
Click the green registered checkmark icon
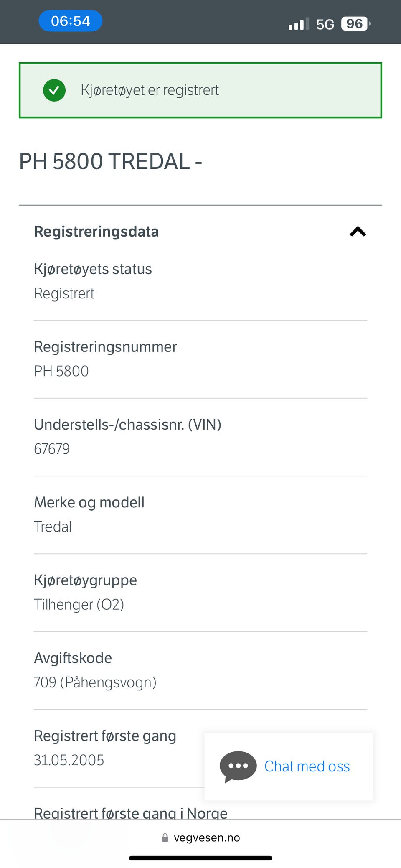(54, 90)
